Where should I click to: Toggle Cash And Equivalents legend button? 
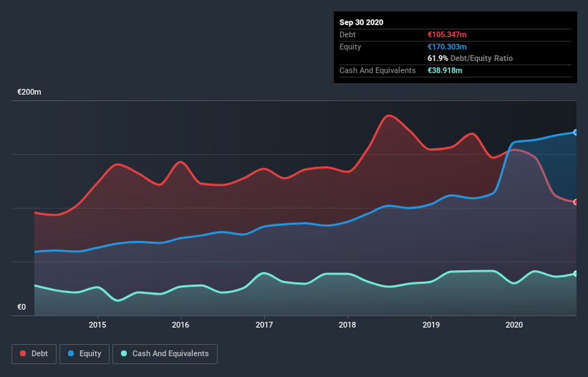tap(165, 354)
